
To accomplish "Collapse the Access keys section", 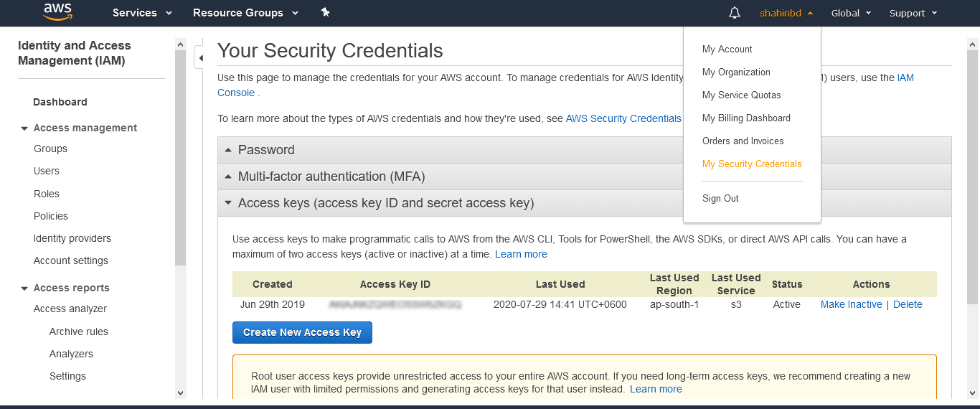I will tap(385, 203).
